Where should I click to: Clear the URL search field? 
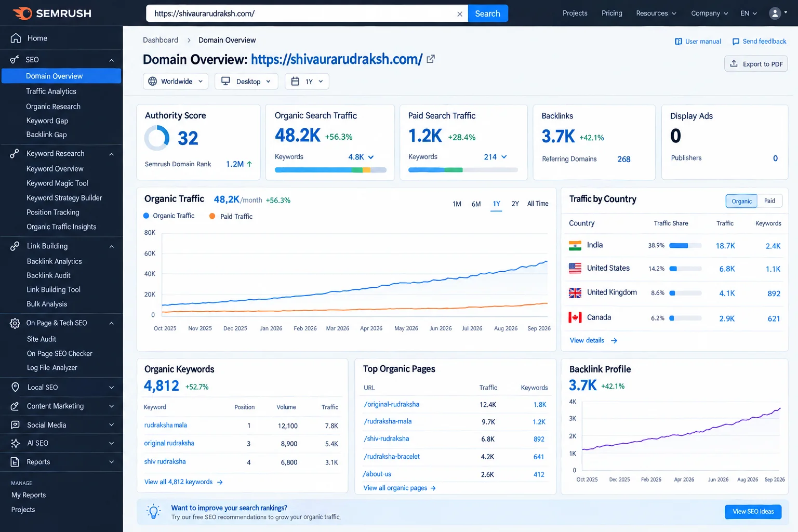click(x=459, y=14)
